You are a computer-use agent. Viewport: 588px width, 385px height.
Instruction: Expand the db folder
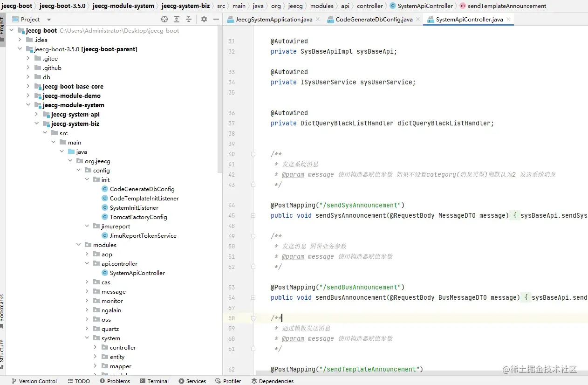point(28,77)
